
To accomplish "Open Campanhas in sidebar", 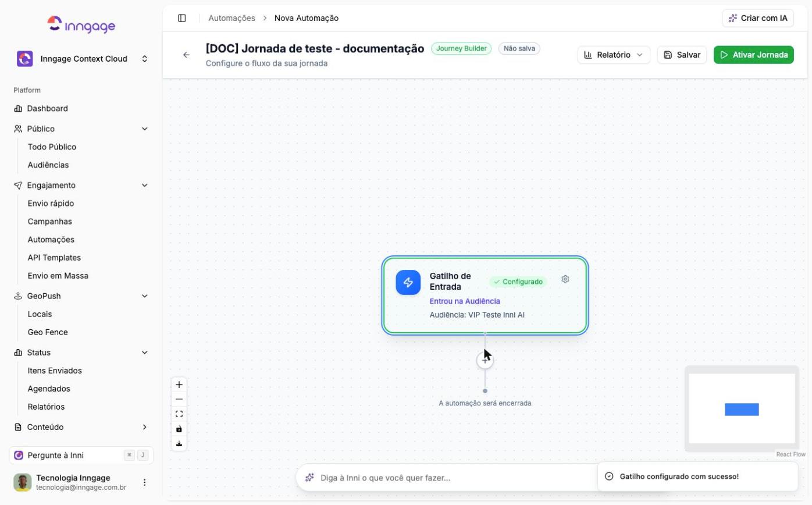I will click(x=50, y=222).
